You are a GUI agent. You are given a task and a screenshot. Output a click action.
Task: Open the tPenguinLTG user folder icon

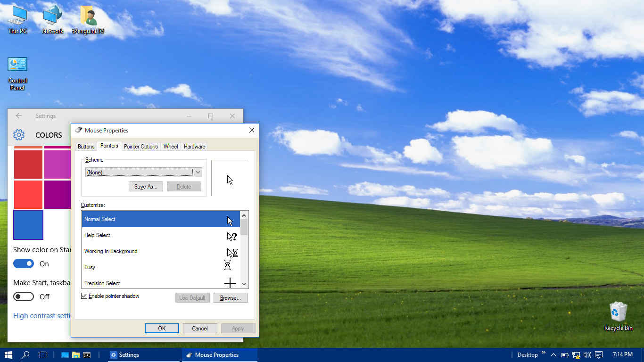[x=88, y=19]
